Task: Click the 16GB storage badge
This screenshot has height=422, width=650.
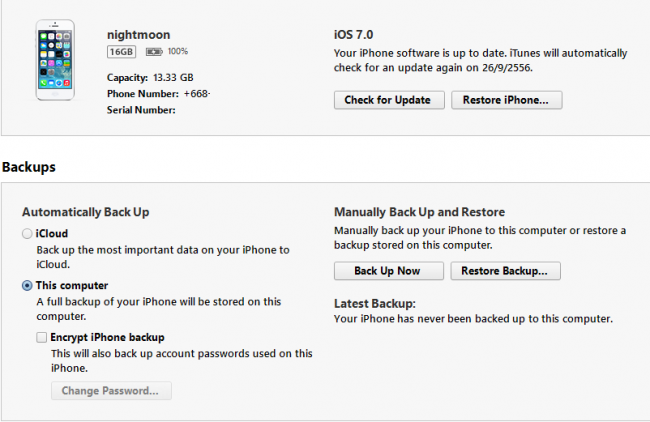Action: click(x=120, y=51)
